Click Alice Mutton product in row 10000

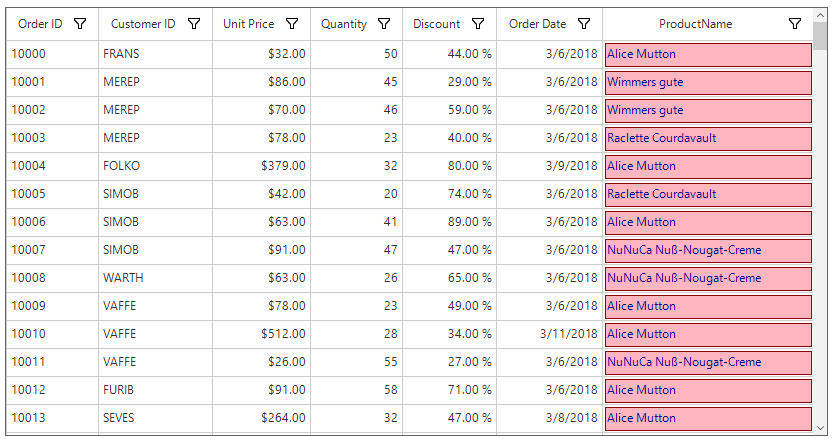click(x=708, y=55)
